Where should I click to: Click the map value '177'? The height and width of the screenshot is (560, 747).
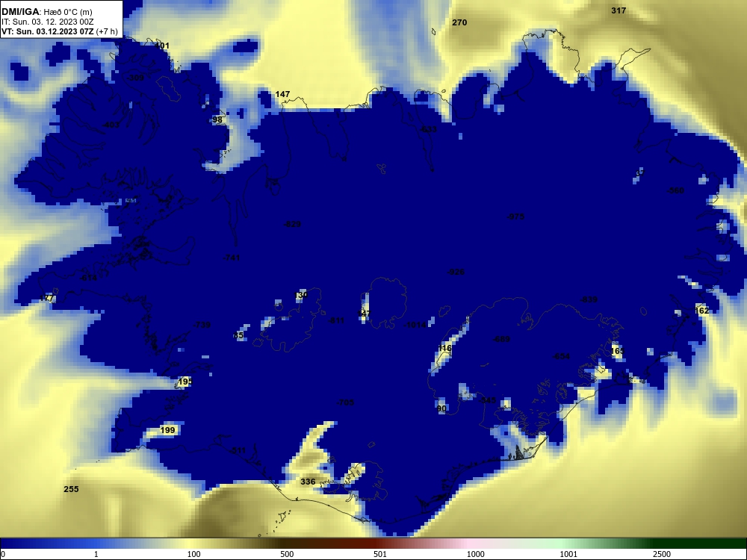(x=46, y=298)
